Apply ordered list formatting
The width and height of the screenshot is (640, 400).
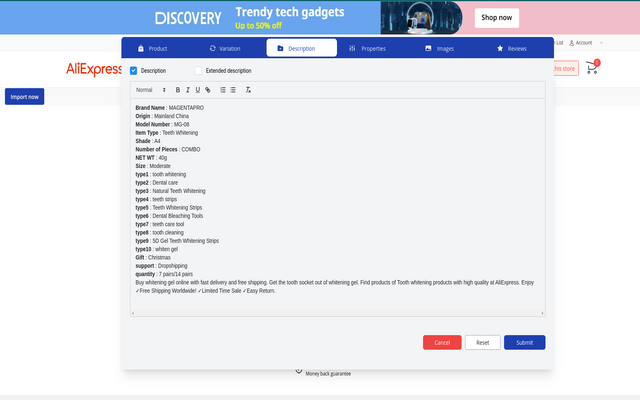(223, 90)
